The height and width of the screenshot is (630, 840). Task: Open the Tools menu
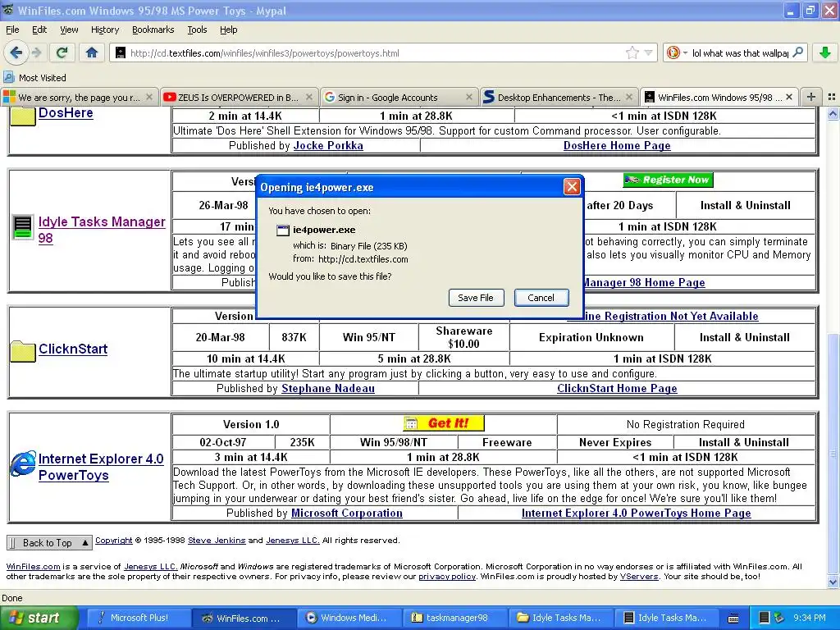coord(197,30)
